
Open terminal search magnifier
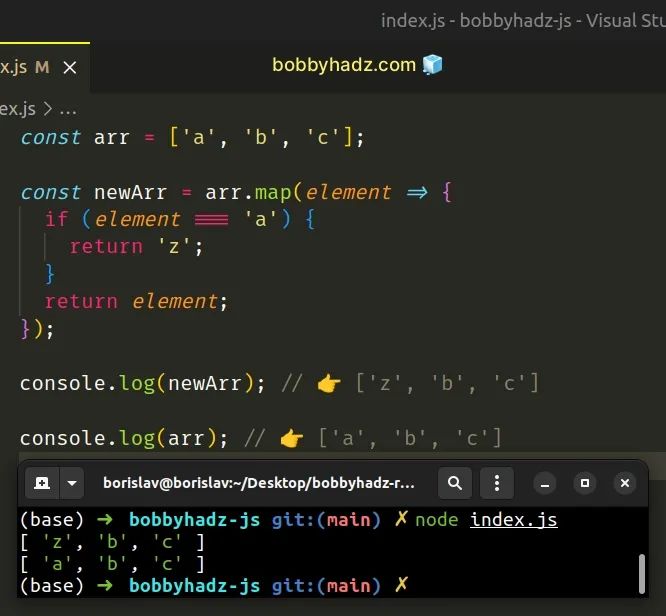pyautogui.click(x=454, y=483)
